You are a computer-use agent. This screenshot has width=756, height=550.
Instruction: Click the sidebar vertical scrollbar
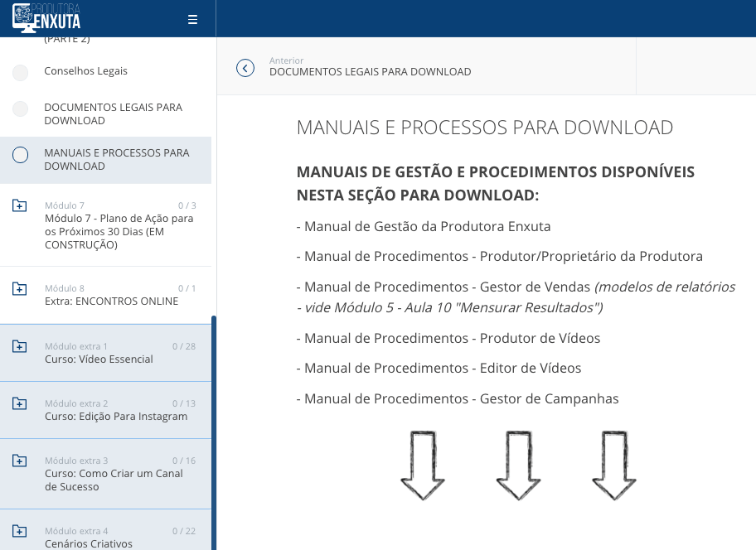coord(214,432)
